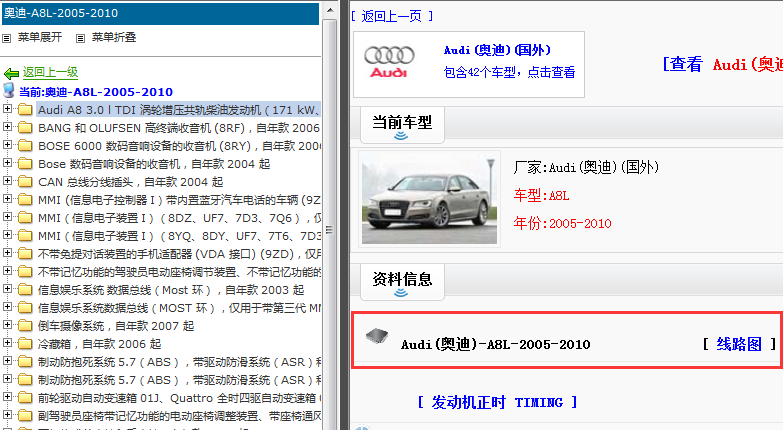This screenshot has width=783, height=430.
Task: Click 厂家:Audi(奥迪)(国外) text
Action: click(x=586, y=167)
